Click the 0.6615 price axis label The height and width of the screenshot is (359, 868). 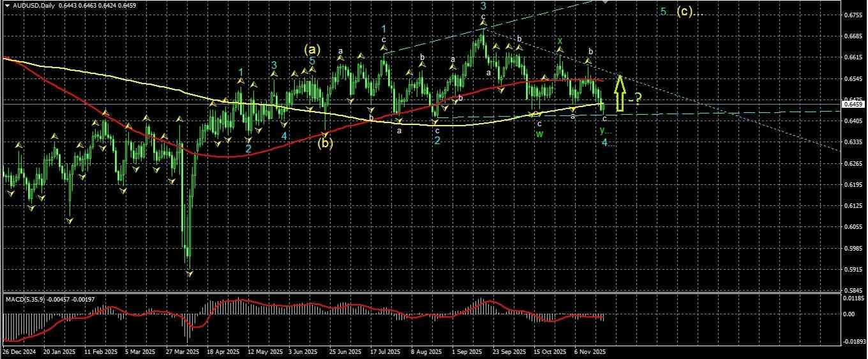(x=853, y=57)
